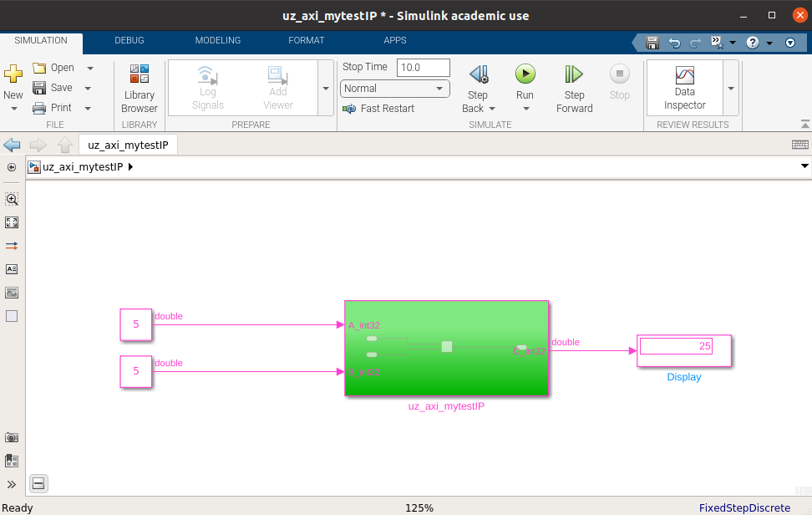Switch to the MODELING tab
Image resolution: width=812 pixels, height=515 pixels.
218,40
